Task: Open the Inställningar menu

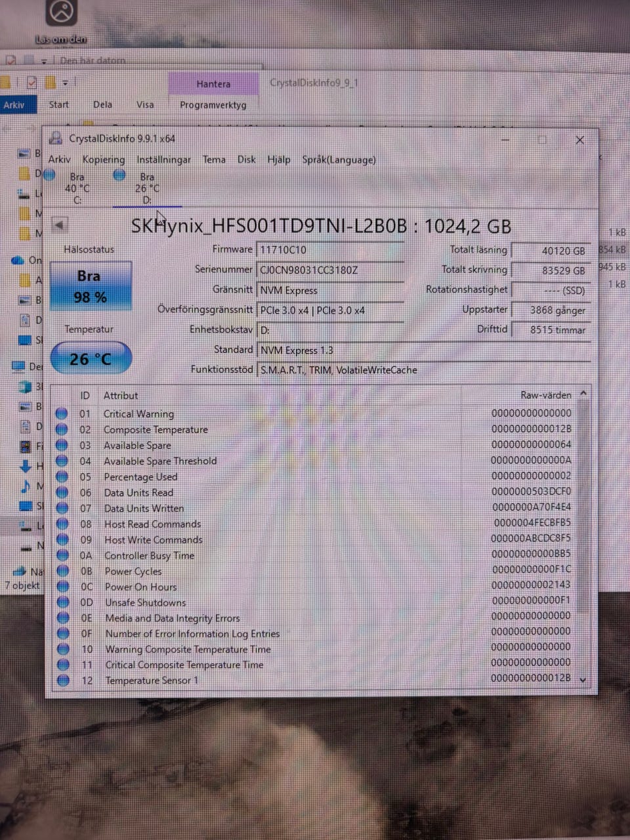Action: (x=163, y=159)
